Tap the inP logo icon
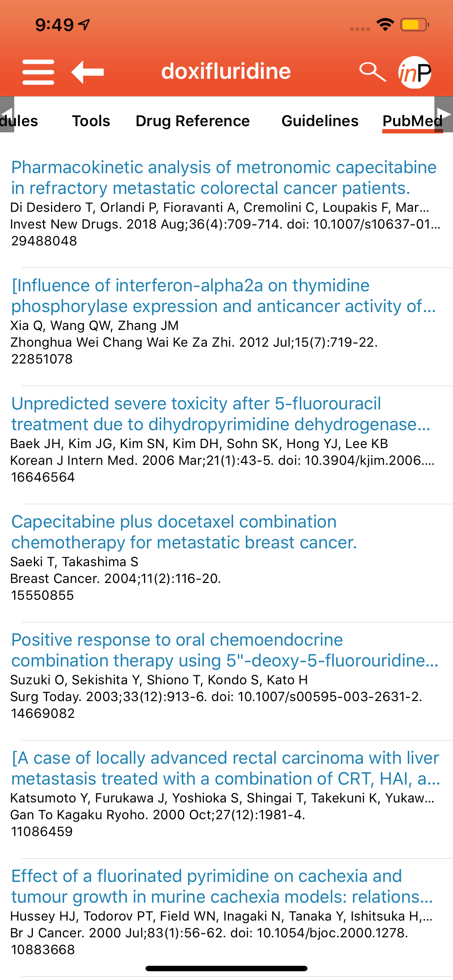The height and width of the screenshot is (980, 453). (415, 72)
